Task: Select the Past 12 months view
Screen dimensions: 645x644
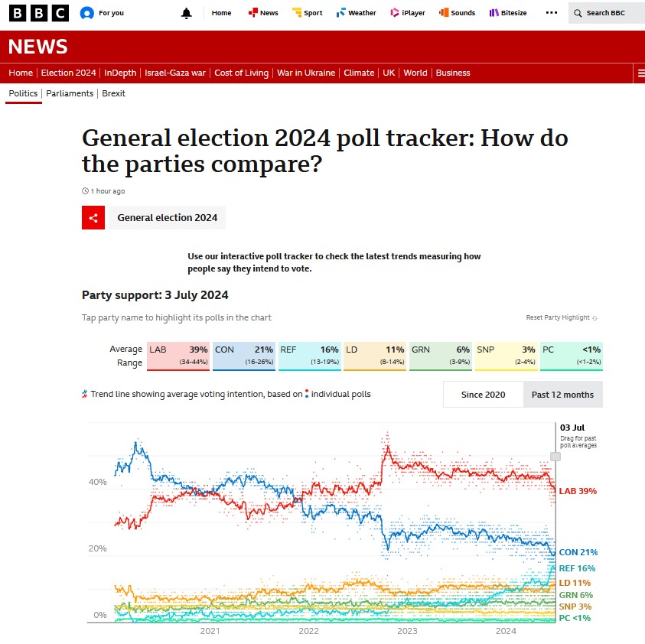Action: [562, 395]
